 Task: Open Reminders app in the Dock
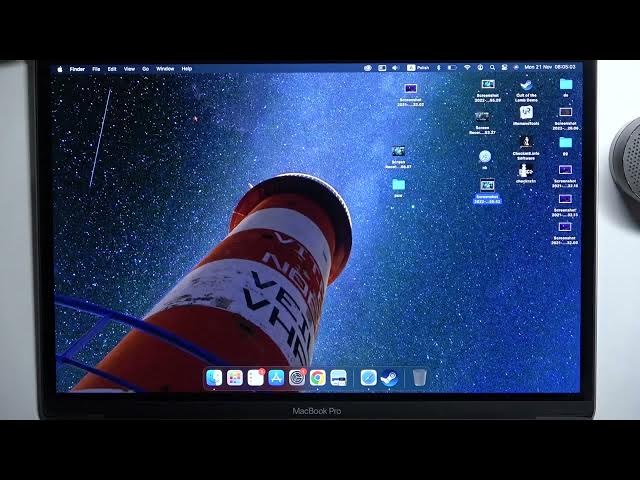click(256, 378)
